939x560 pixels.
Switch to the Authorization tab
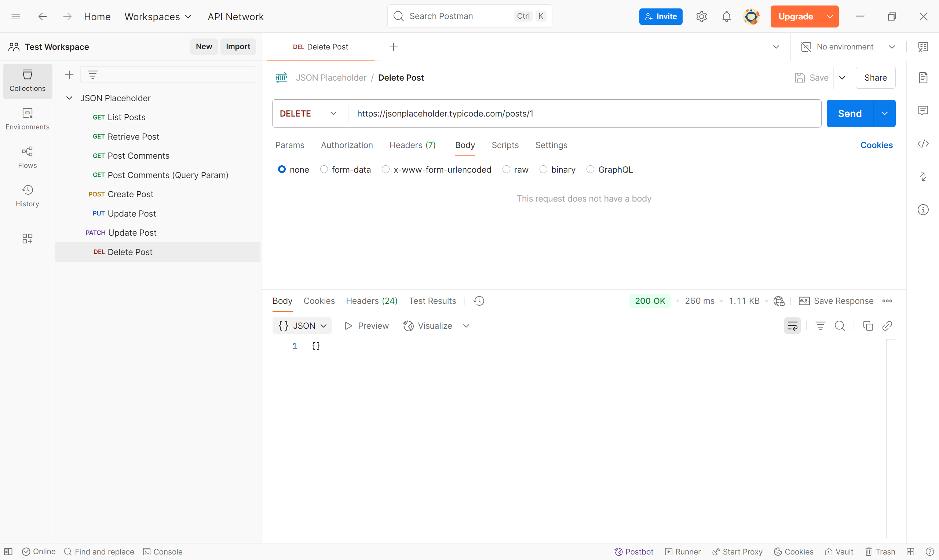tap(347, 145)
